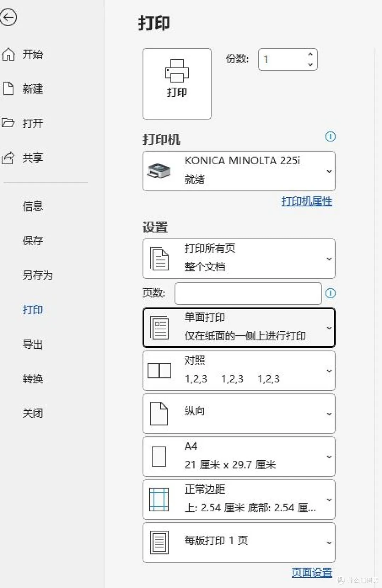382x588 pixels.
Task: Open the 对照 collation dropdown
Action: (239, 371)
